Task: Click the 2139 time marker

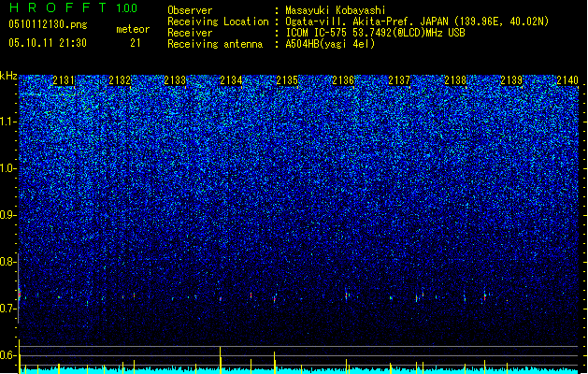Action: pos(511,80)
